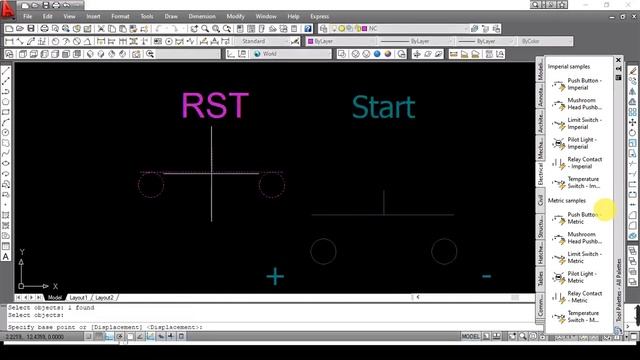
Task: Select the Civil tool palette tab
Action: tap(540, 200)
